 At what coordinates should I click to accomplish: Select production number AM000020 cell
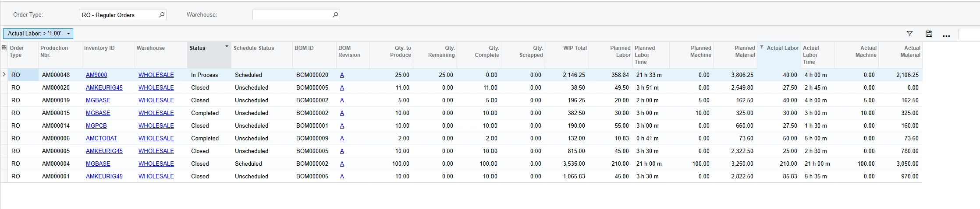[x=60, y=87]
